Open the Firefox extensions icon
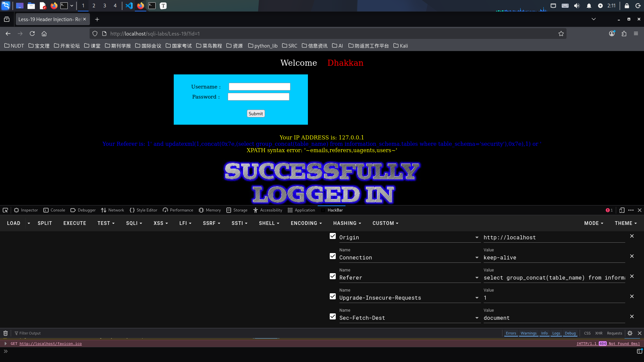The image size is (644, 362). 624,34
